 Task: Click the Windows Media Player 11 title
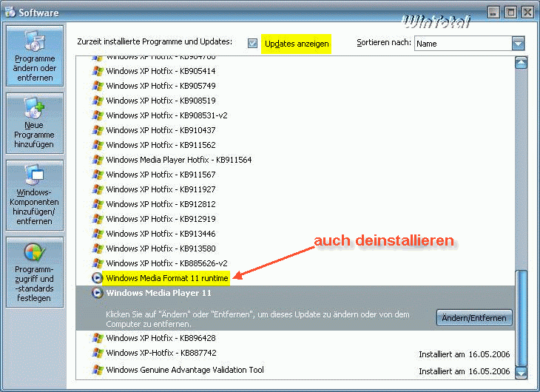click(158, 293)
